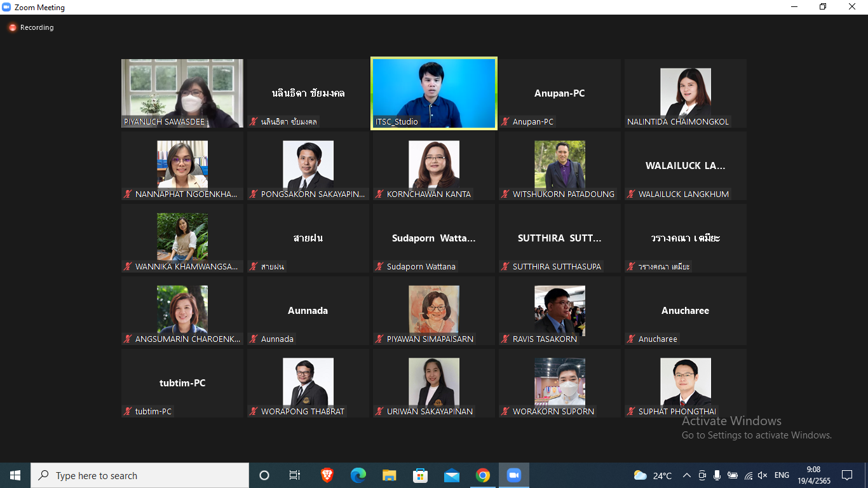Image resolution: width=868 pixels, height=488 pixels.
Task: Click the large สายฝน name text
Action: point(308,238)
